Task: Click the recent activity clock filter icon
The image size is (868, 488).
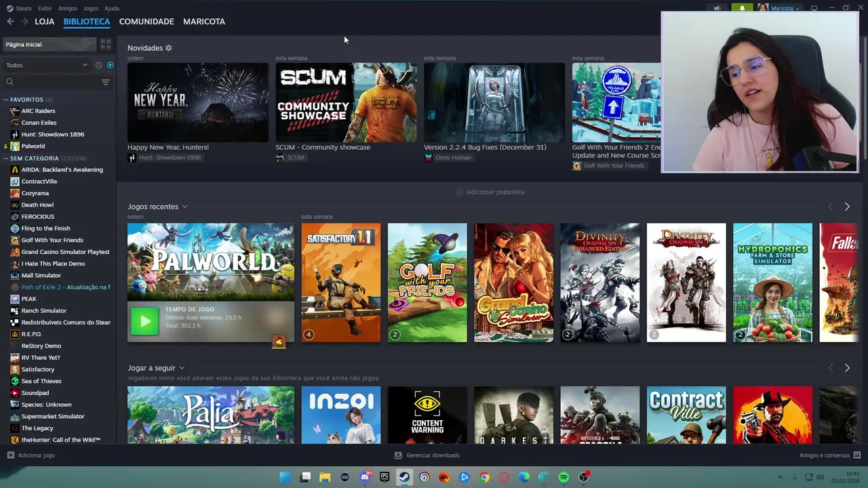Action: [98, 65]
